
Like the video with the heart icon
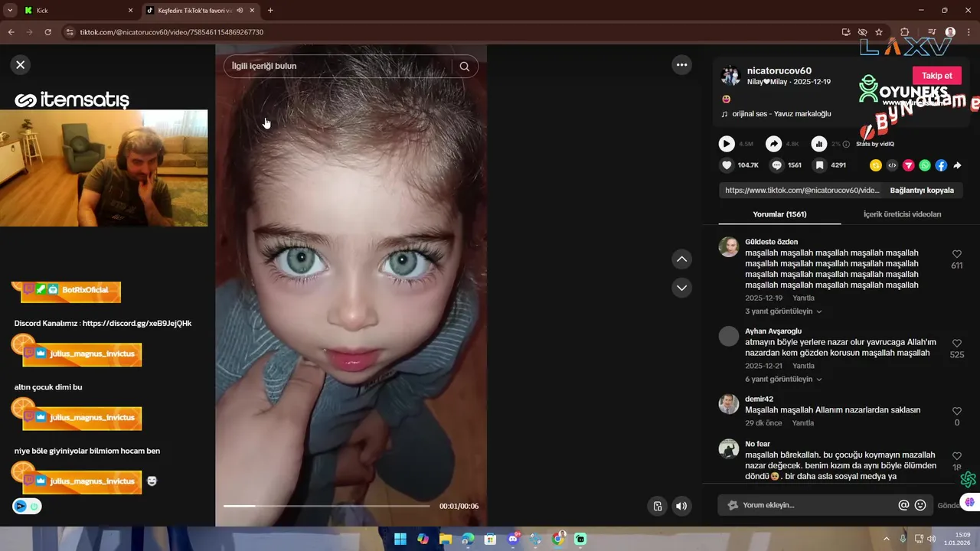[727, 165]
